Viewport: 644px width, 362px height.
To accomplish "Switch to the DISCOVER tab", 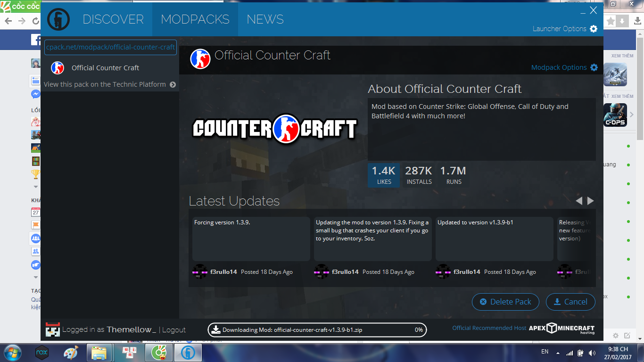I will click(113, 19).
